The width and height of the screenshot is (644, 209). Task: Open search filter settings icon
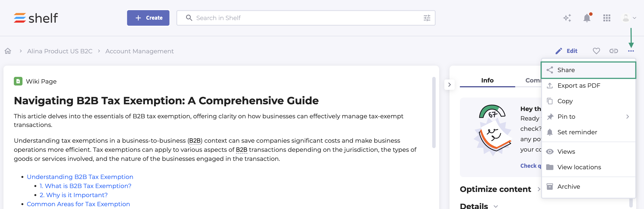[x=427, y=18]
